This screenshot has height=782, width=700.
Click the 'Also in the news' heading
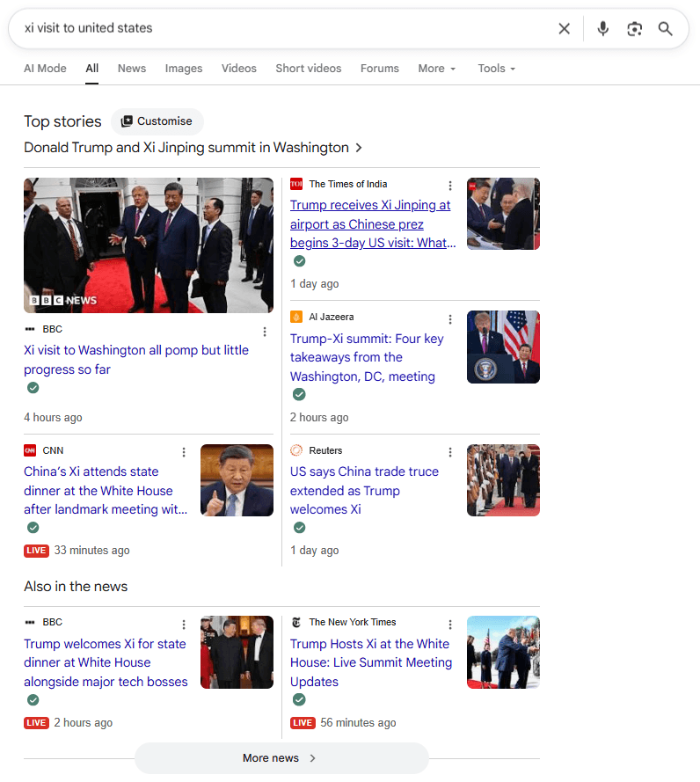pyautogui.click(x=76, y=587)
